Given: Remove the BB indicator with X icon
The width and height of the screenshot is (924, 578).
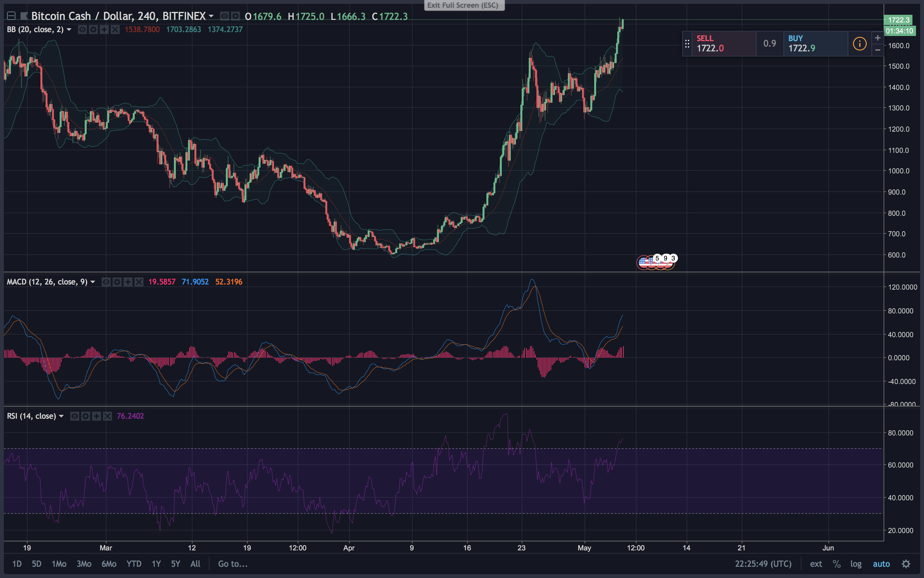Looking at the screenshot, I should [115, 30].
